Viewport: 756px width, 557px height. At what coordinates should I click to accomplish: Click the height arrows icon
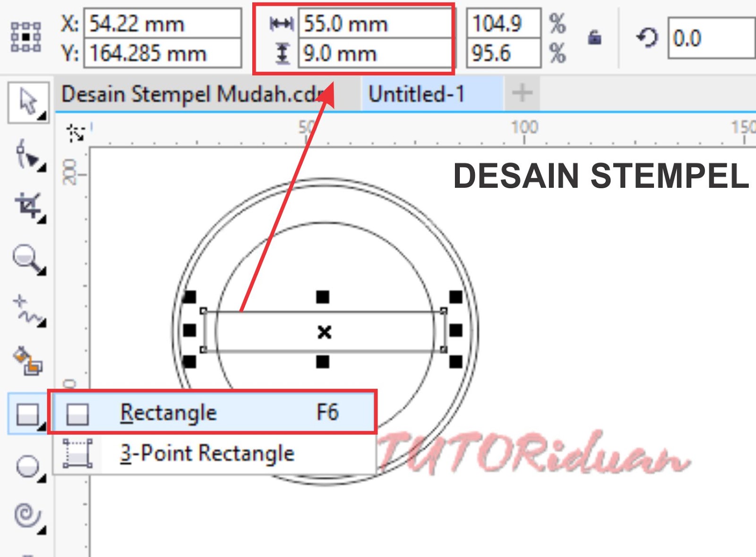click(282, 53)
